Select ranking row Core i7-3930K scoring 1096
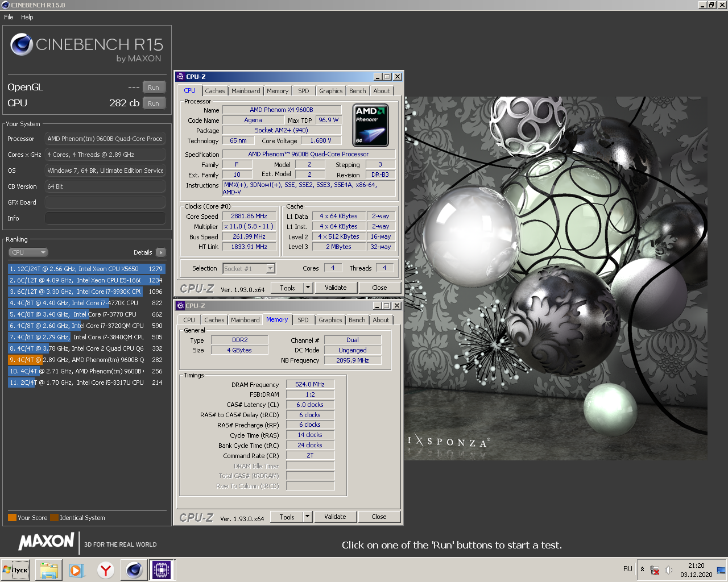728x582 pixels. click(86, 292)
